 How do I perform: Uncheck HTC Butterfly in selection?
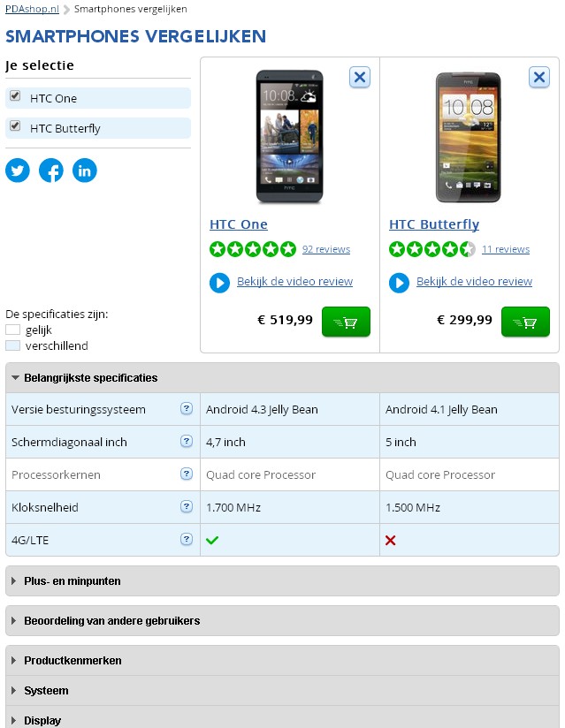(x=15, y=125)
